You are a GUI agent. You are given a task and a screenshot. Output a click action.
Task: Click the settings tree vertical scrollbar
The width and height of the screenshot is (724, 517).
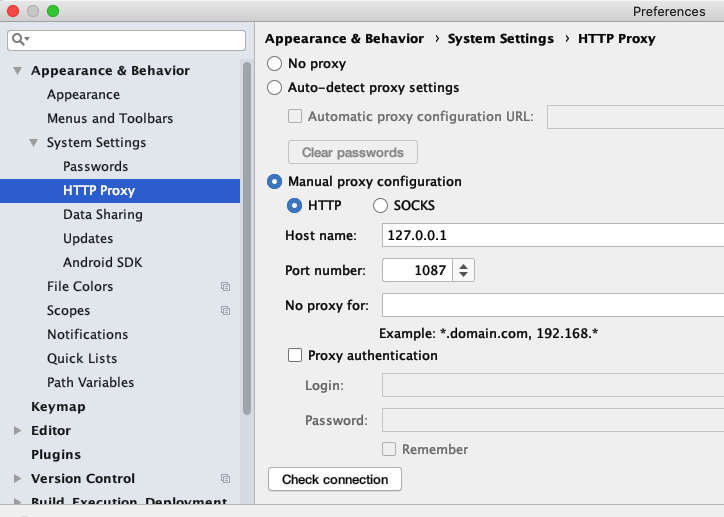247,239
